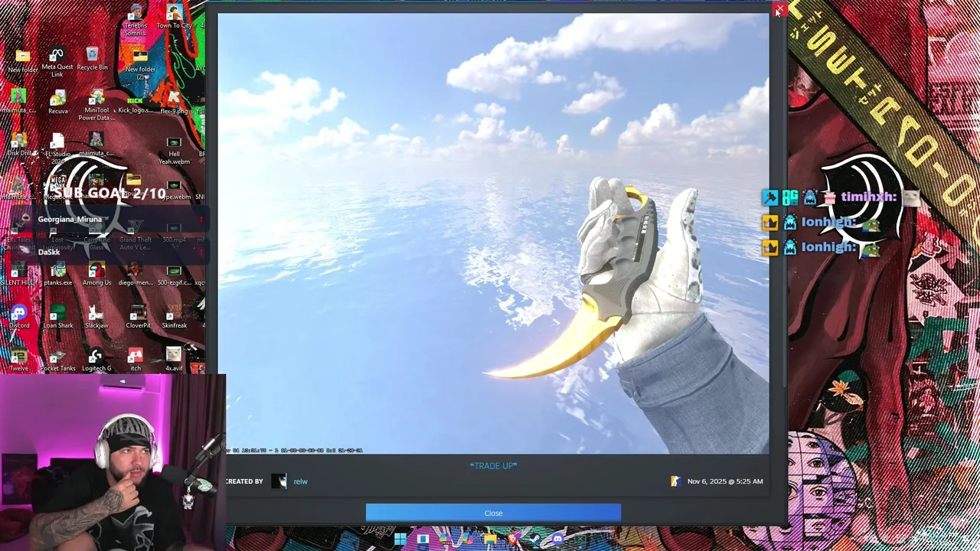Viewport: 980px width, 551px height.
Task: Click relw's avatar next to Created By
Action: tap(279, 481)
